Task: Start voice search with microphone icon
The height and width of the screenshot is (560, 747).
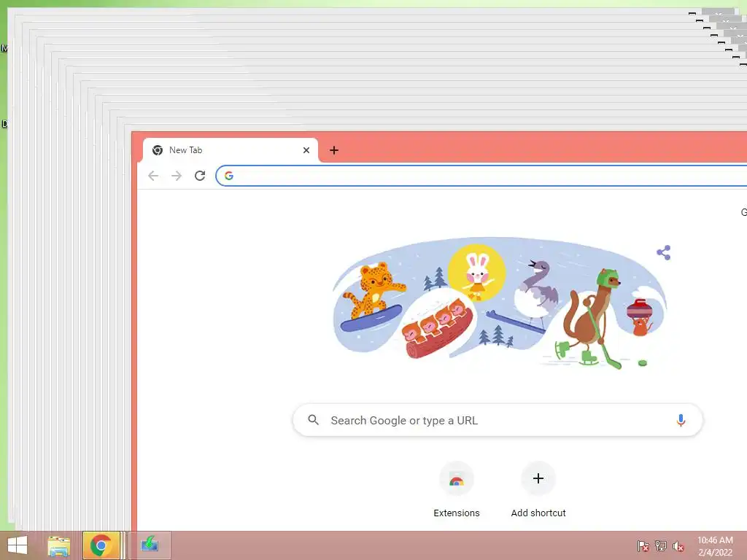Action: coord(681,420)
